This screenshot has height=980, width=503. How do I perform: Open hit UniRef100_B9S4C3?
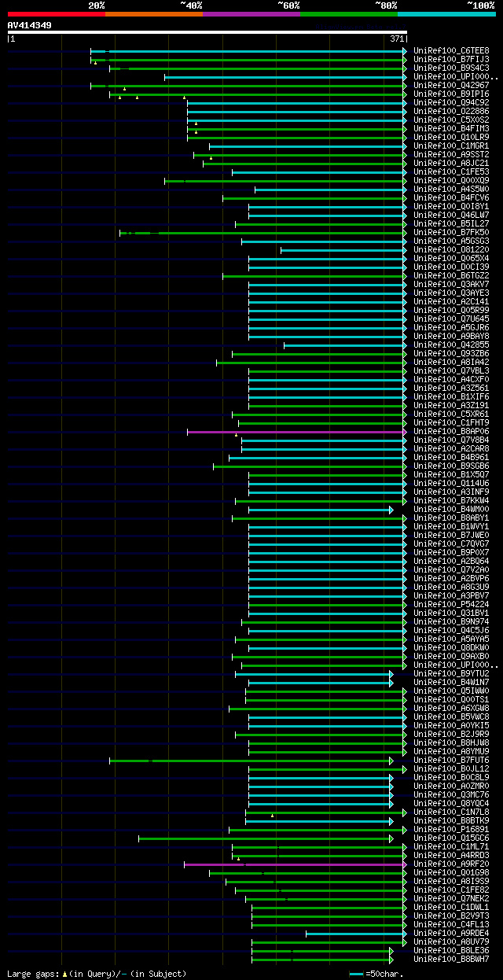[451, 68]
